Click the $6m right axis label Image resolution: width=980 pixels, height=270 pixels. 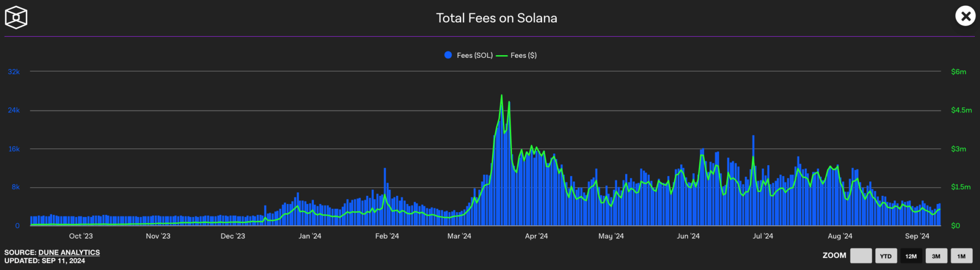coord(958,72)
